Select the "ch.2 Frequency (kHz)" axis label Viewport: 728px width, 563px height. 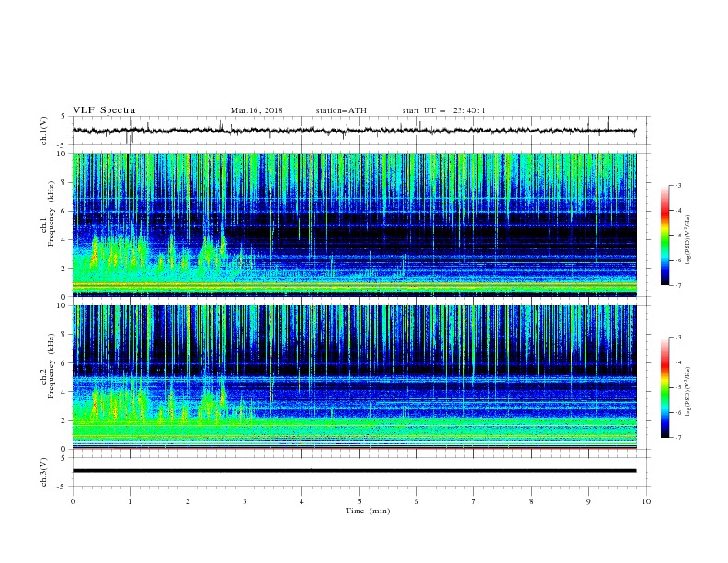[48, 365]
